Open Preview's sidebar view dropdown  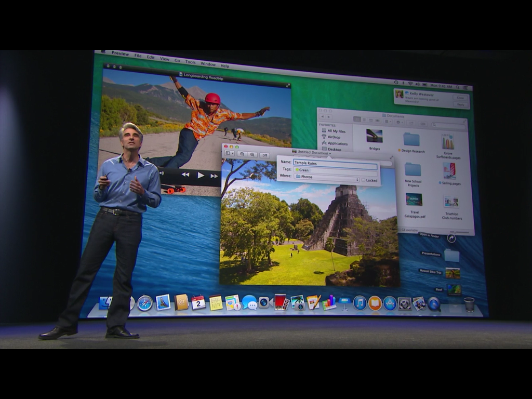pyautogui.click(x=229, y=153)
